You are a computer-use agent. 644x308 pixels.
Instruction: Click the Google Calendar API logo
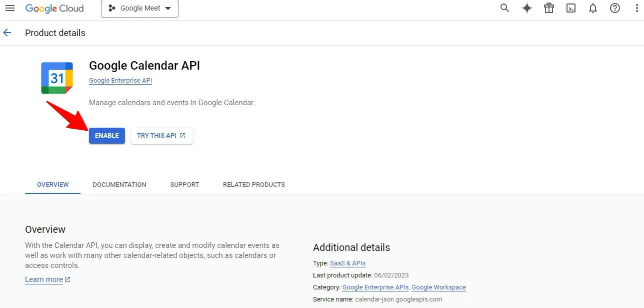(57, 78)
